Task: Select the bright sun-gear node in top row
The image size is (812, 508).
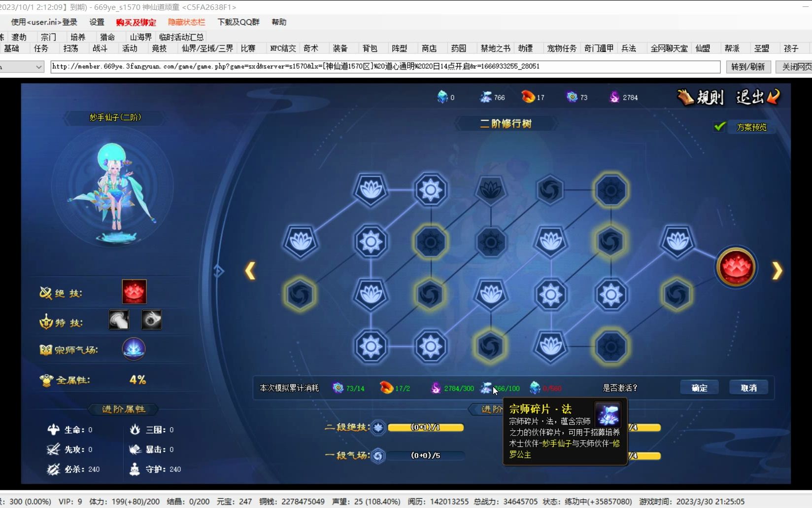Action: pos(431,190)
